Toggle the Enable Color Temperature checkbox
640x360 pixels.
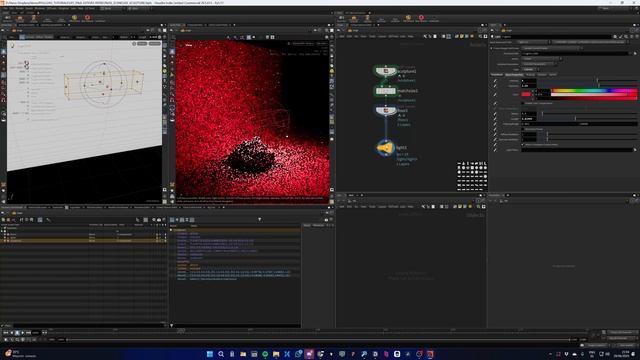point(523,103)
